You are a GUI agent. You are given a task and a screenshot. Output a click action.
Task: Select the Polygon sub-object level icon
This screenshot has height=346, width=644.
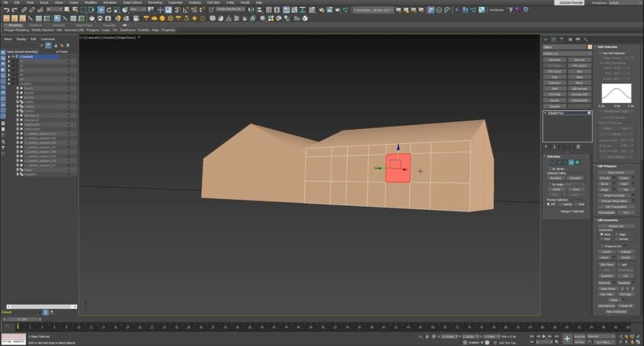tap(571, 162)
